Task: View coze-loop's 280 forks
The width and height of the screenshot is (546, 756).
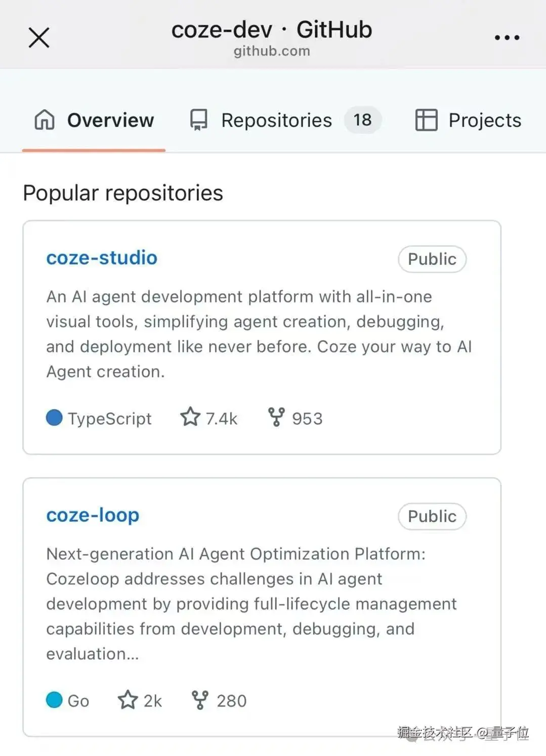Action: tap(231, 701)
